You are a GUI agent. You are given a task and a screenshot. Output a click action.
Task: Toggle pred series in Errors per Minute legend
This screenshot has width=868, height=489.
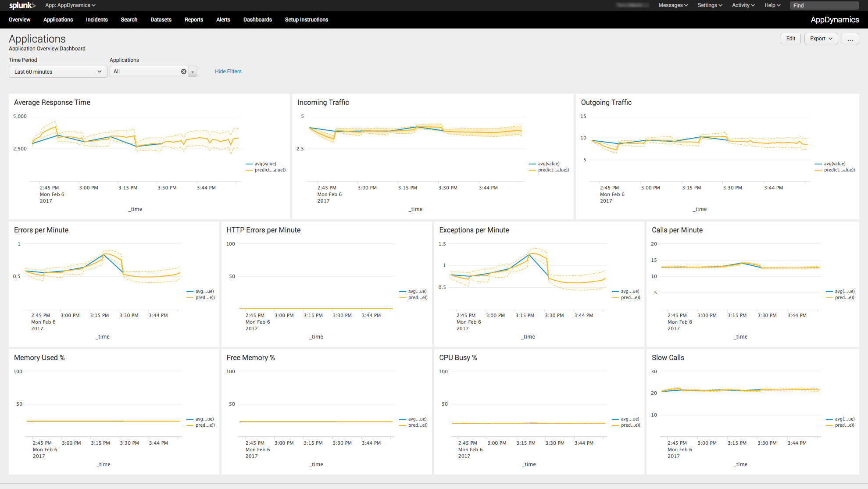point(204,298)
